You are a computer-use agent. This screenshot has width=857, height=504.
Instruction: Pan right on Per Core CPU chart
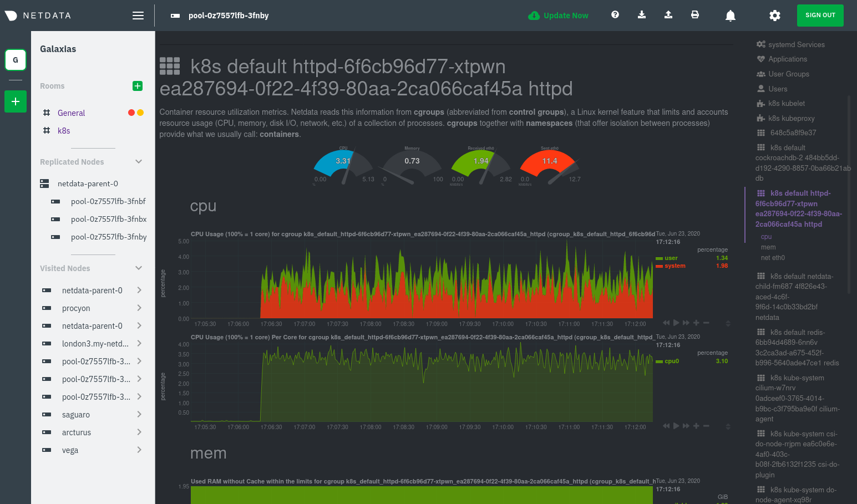tap(686, 426)
